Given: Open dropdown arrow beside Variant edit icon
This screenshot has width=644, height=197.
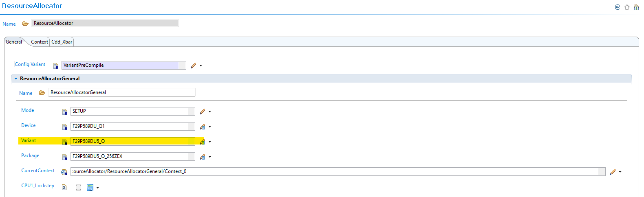Looking at the screenshot, I should [x=210, y=142].
